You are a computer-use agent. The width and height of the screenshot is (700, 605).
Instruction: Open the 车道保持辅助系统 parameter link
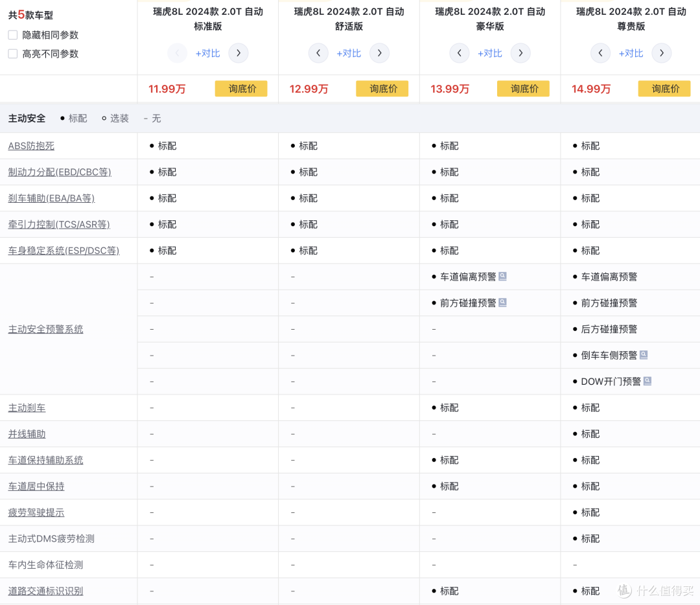tap(45, 460)
